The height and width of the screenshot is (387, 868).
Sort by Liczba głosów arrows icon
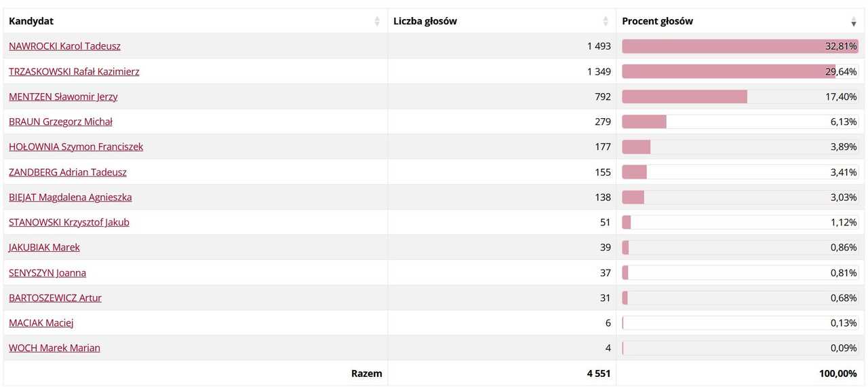[x=606, y=22]
